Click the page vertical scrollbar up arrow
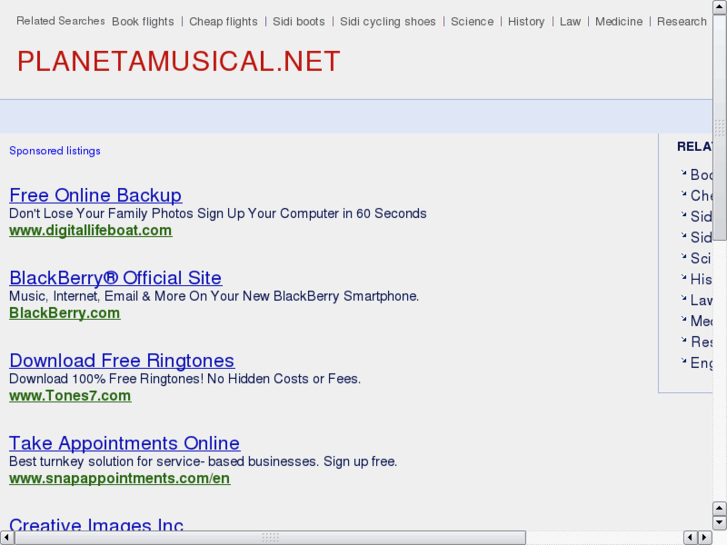The width and height of the screenshot is (727, 545). pyautogui.click(x=719, y=6)
